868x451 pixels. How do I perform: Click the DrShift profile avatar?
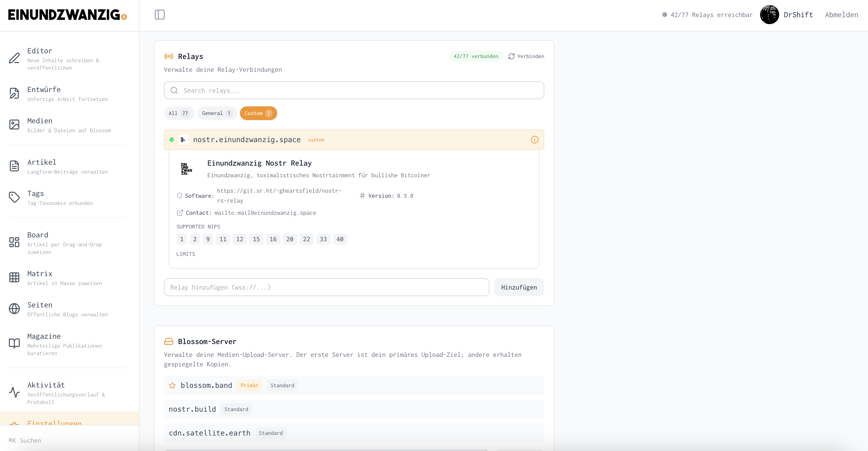click(x=769, y=15)
